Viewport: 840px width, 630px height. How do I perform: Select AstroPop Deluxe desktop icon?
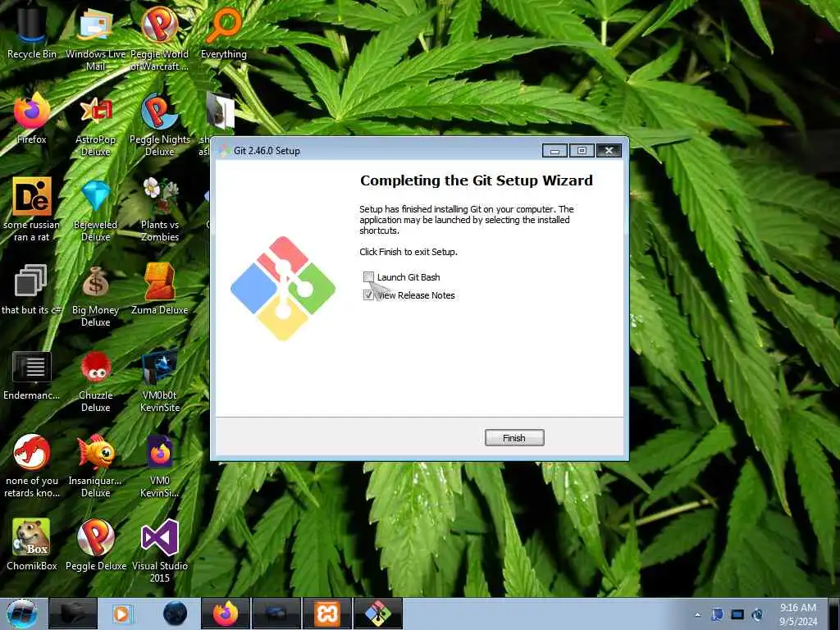click(x=95, y=126)
